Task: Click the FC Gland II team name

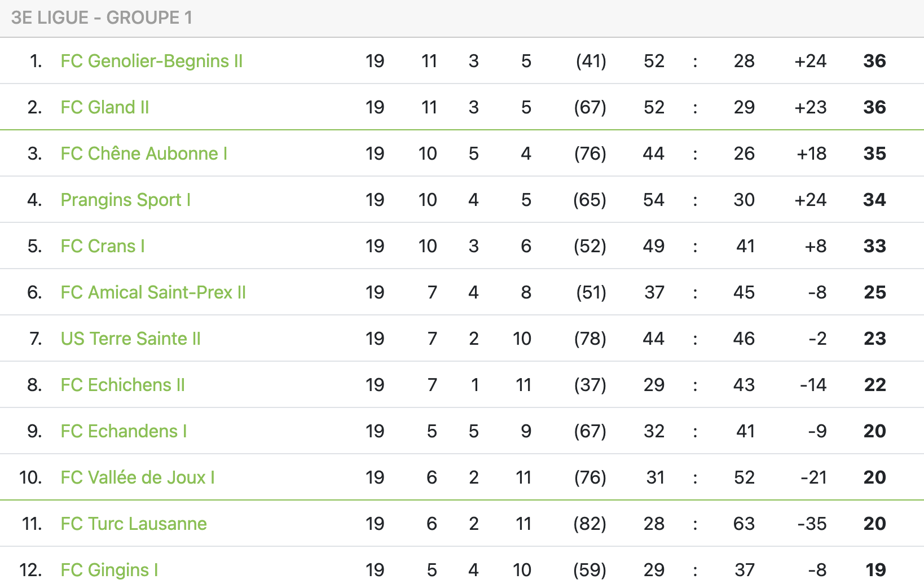Action: (x=105, y=107)
